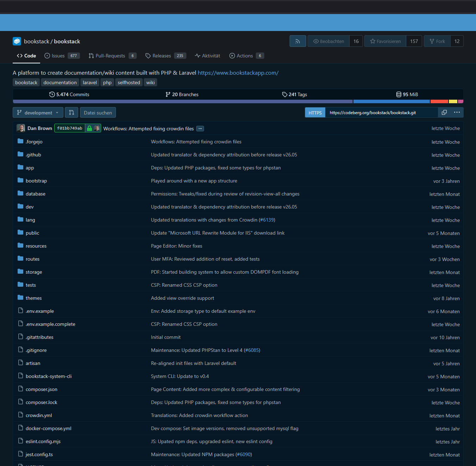The width and height of the screenshot is (476, 466).
Task: Select the HTTPS clone protocol button
Action: click(315, 112)
